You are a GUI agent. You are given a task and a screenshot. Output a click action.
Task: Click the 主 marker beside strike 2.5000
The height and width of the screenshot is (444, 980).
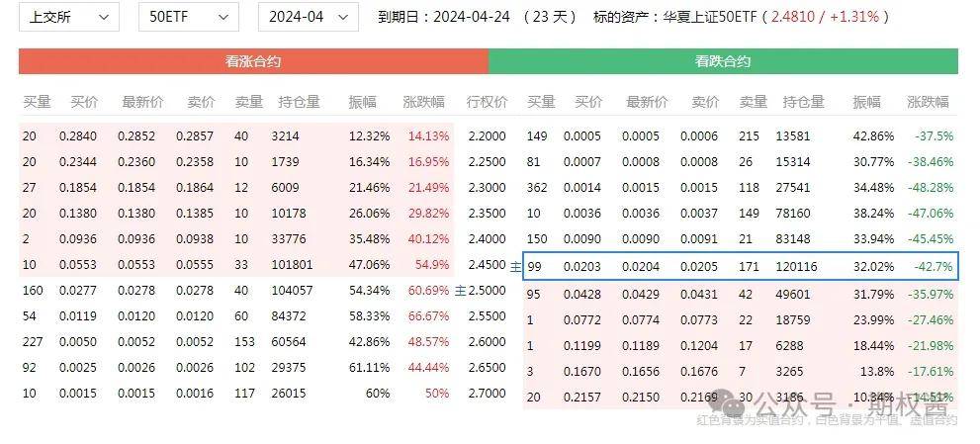pos(460,290)
